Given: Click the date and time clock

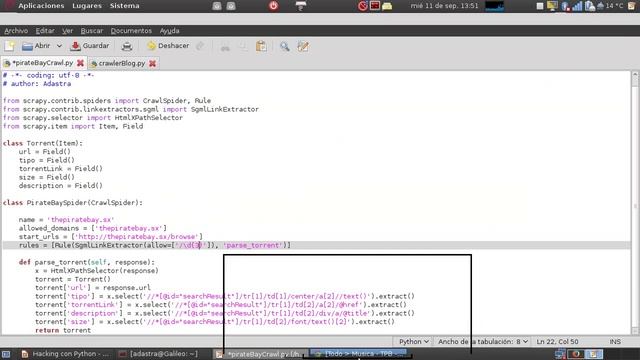Looking at the screenshot, I should pyautogui.click(x=444, y=6).
